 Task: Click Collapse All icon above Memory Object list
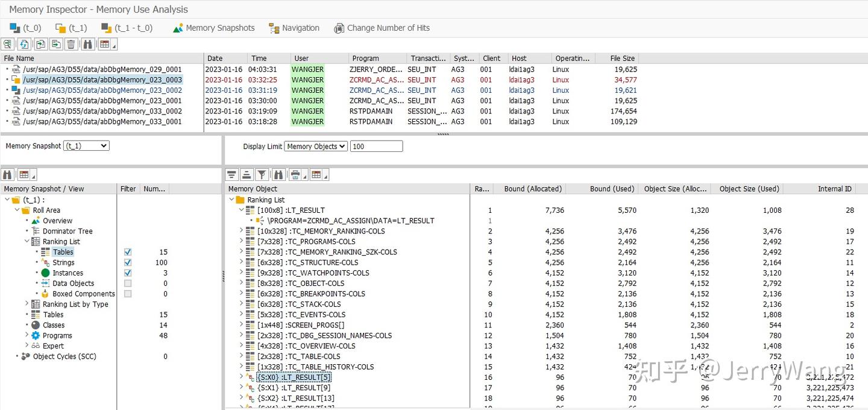pyautogui.click(x=246, y=174)
